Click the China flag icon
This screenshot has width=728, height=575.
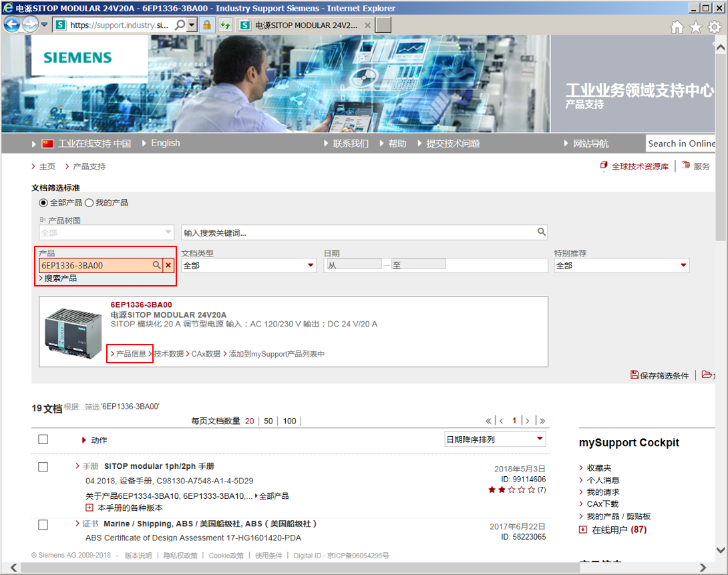pyautogui.click(x=47, y=144)
